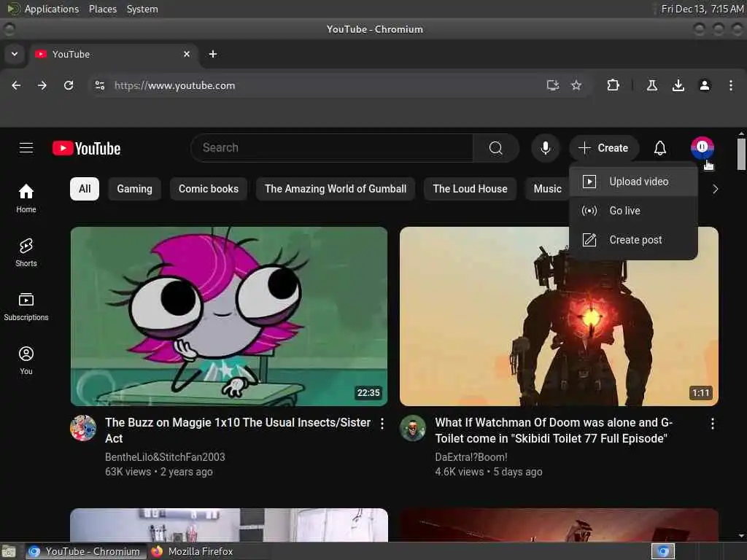Open the System menu
747x560 pixels.
(x=142, y=9)
